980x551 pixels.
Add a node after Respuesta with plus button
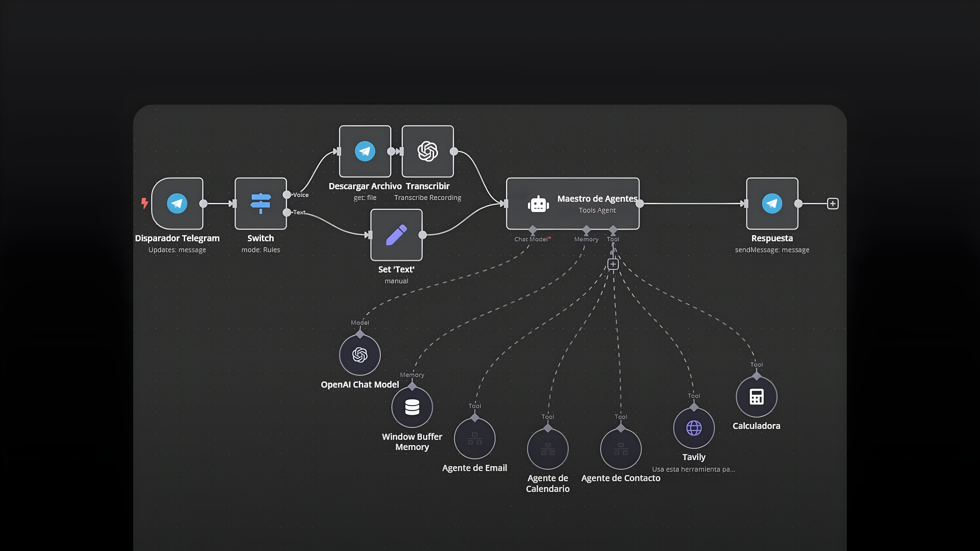click(833, 203)
